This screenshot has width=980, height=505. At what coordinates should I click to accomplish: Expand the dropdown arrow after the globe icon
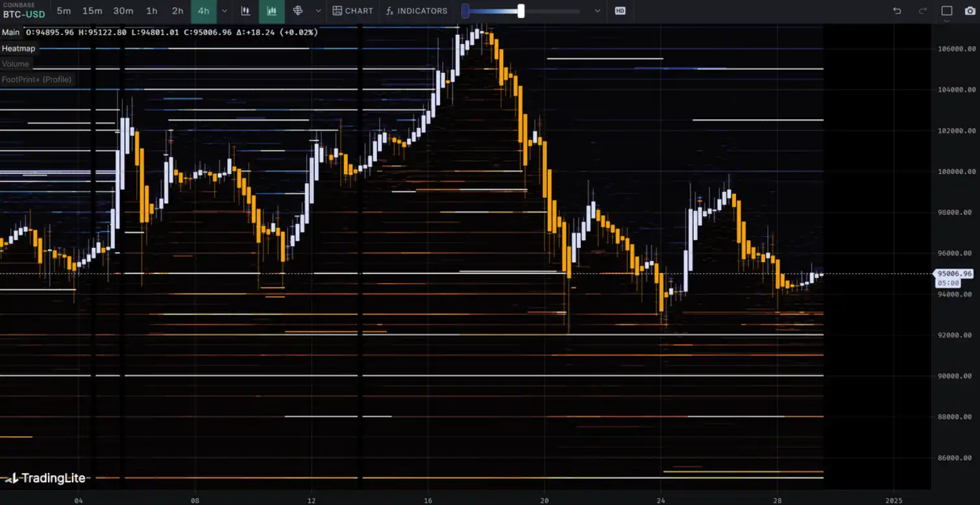318,11
